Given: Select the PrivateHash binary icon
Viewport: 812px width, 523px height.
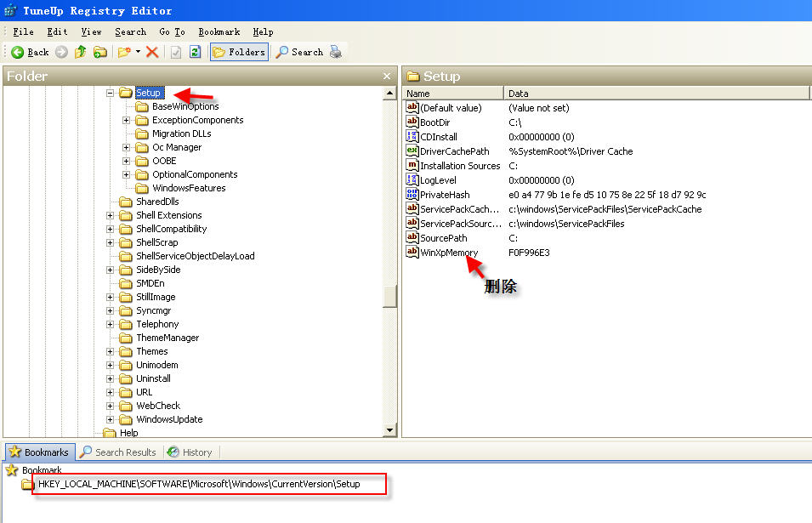Looking at the screenshot, I should point(412,194).
